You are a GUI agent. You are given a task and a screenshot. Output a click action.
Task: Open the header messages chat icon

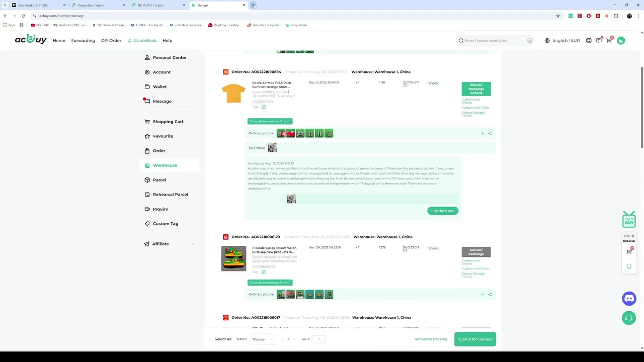(599, 41)
